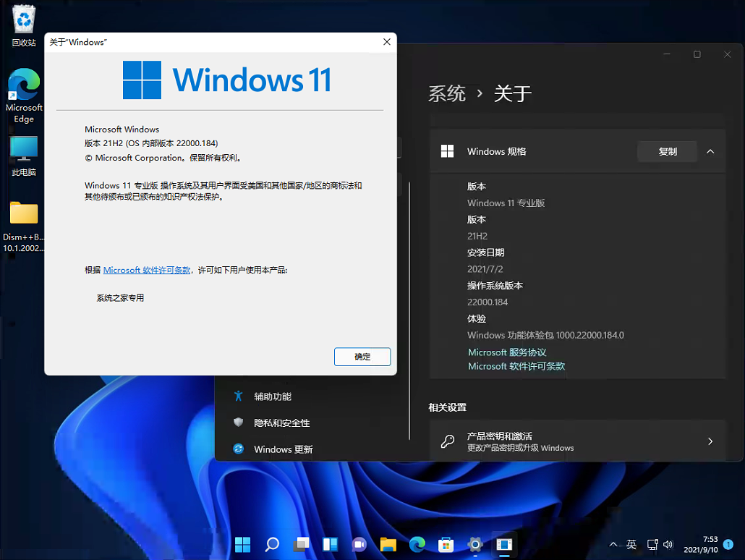
Task: Open Microsoft 软件许可条款 link in winver dialog
Action: 146,270
